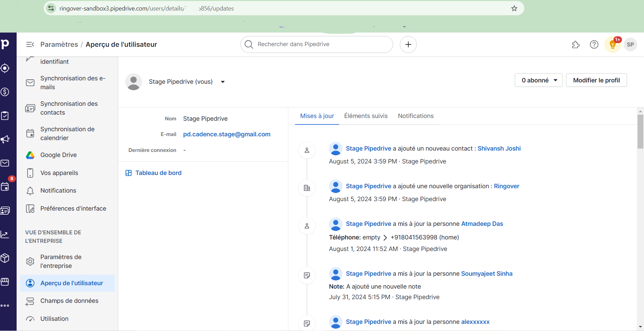Open Marketplace storefront icon in left rail
Viewport: 644px width, 331px height.
point(5,282)
